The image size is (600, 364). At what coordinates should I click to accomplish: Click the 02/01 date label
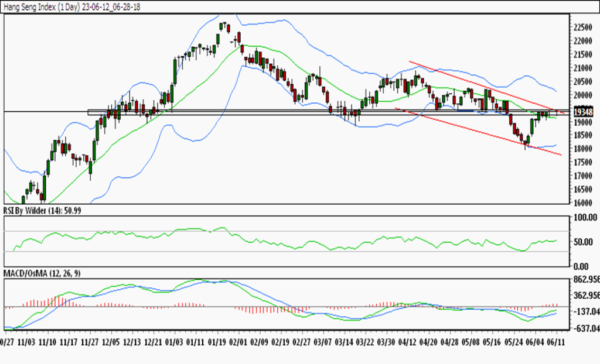point(238,341)
